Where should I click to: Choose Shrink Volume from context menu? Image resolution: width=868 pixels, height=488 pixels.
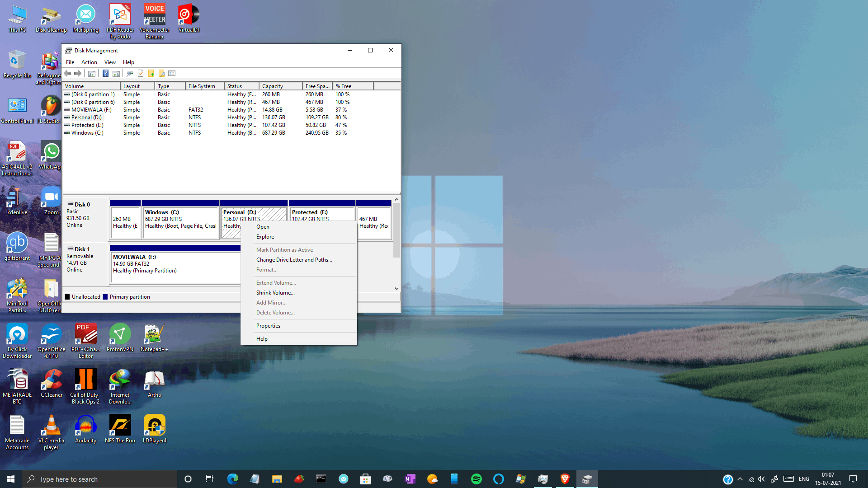299,293
